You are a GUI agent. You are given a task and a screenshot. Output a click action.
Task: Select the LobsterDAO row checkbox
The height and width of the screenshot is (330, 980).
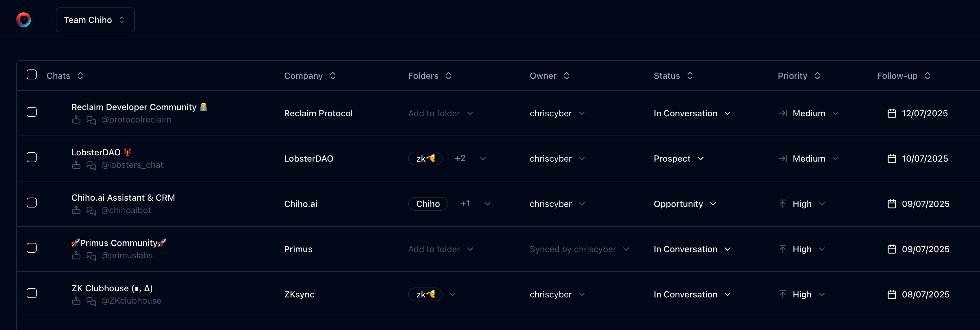32,158
